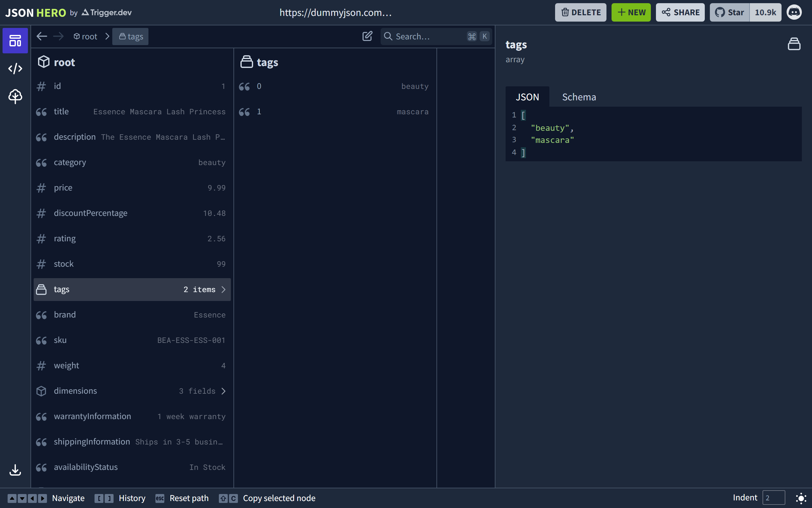Viewport: 812px width, 508px height.
Task: Switch to the editor code view icon
Action: (x=15, y=69)
